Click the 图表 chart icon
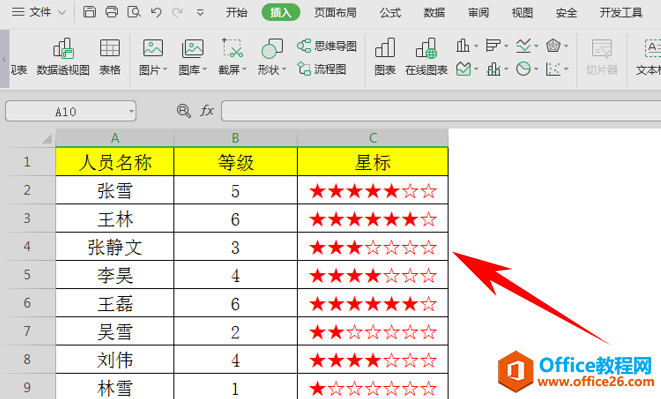The width and height of the screenshot is (661, 399). [385, 57]
